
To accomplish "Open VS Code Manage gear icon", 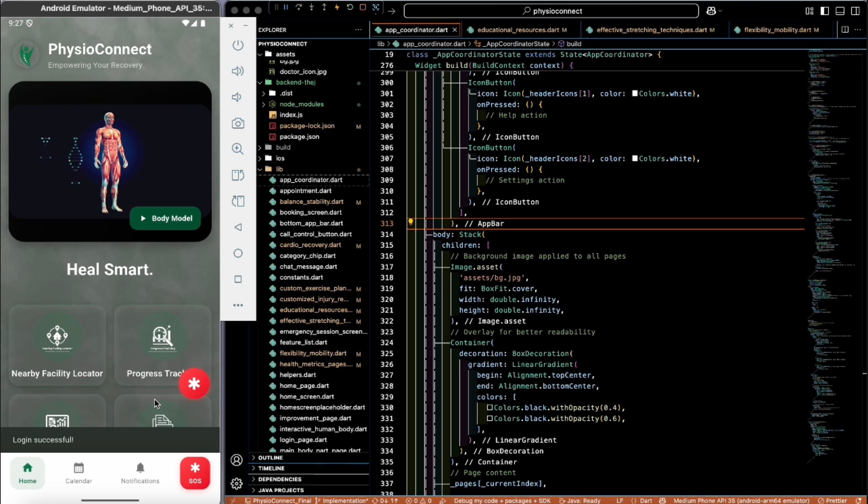I will 237,484.
